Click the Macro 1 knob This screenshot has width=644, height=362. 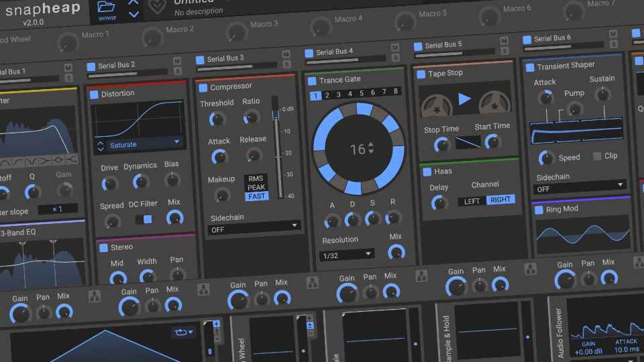pyautogui.click(x=68, y=43)
